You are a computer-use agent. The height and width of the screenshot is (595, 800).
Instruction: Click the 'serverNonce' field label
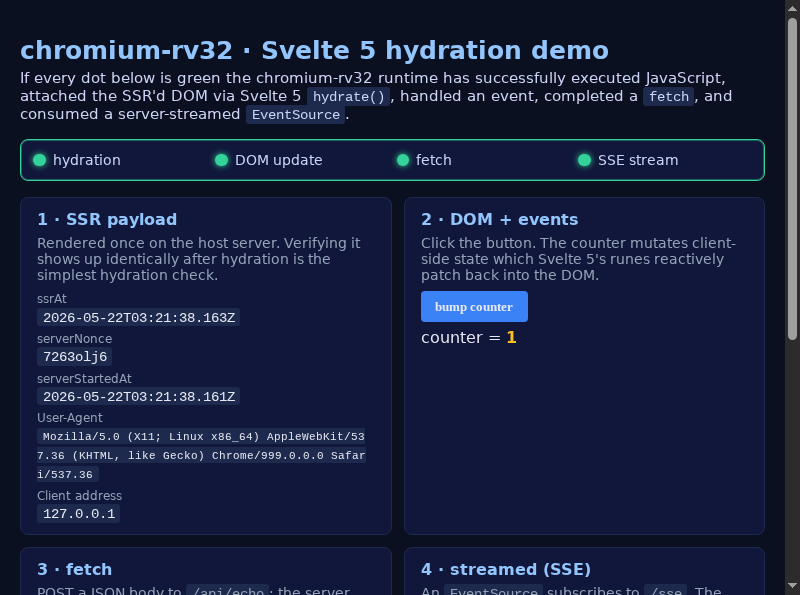pyautogui.click(x=74, y=339)
